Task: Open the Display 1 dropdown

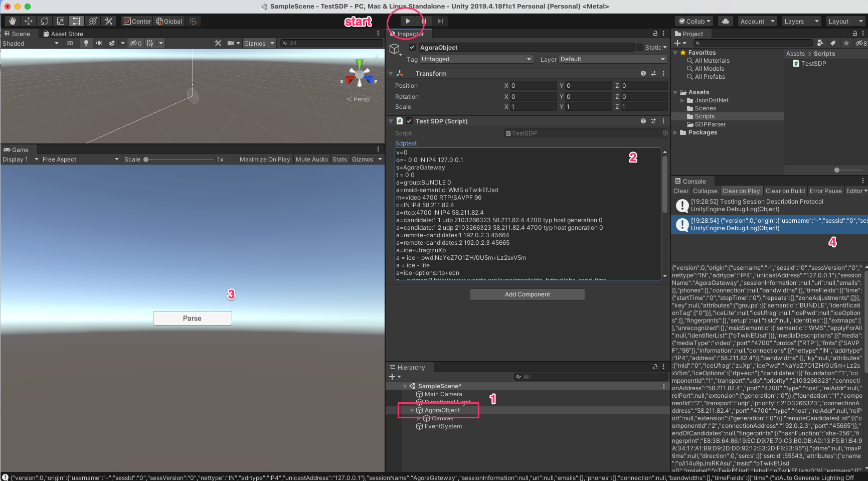Action: point(21,159)
